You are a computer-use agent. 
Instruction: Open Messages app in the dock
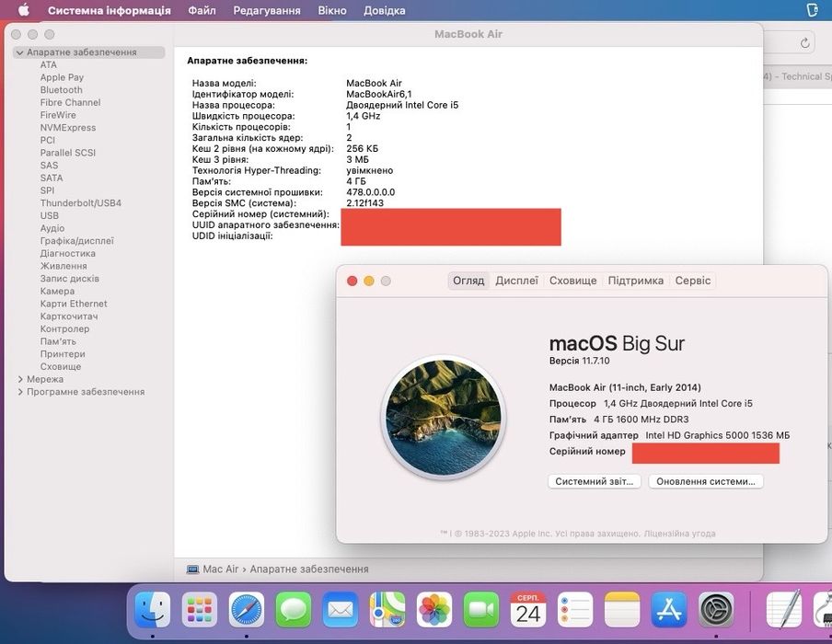293,610
